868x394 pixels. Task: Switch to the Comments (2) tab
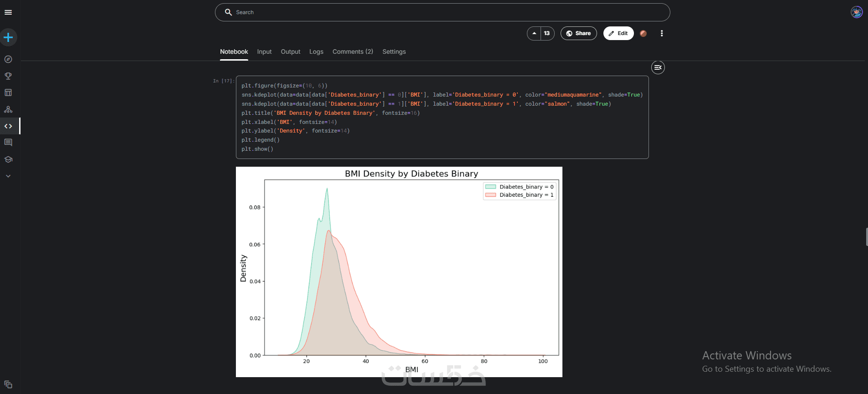pos(353,52)
